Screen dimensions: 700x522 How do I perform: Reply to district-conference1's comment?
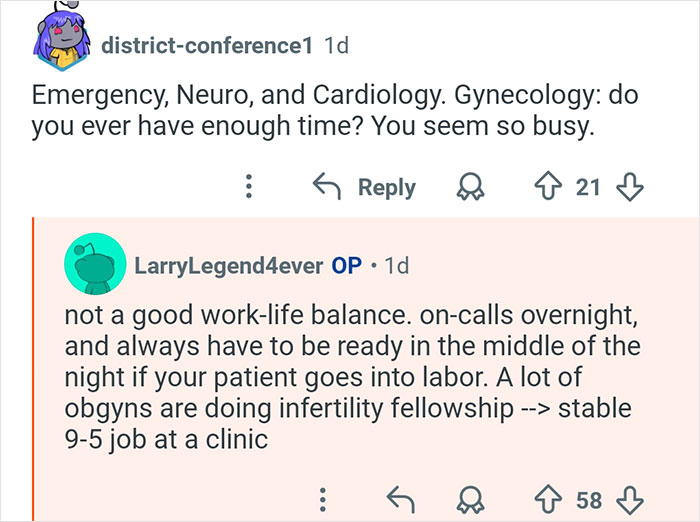point(366,187)
